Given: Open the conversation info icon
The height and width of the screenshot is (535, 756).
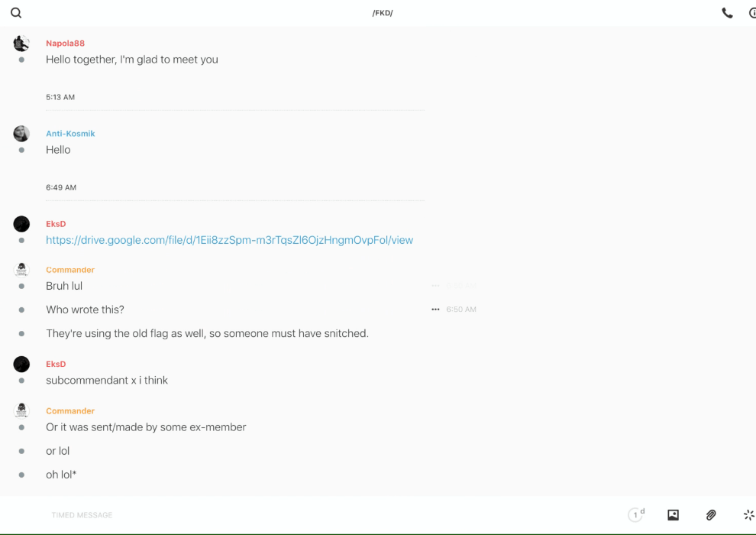Looking at the screenshot, I should point(752,13).
